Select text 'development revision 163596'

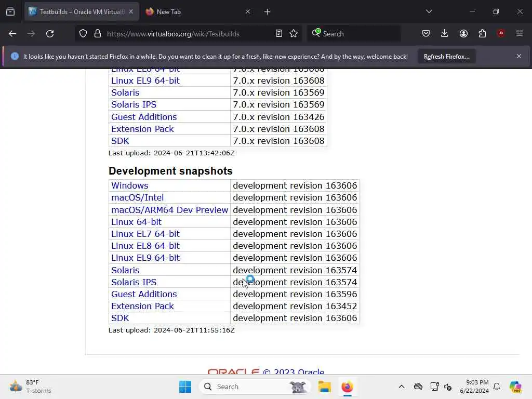click(295, 294)
